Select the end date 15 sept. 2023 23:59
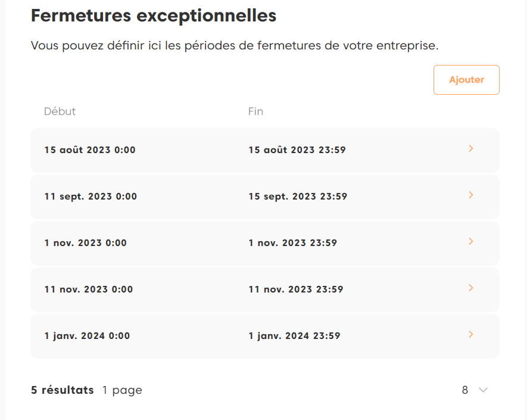The image size is (527, 420). [x=298, y=197]
